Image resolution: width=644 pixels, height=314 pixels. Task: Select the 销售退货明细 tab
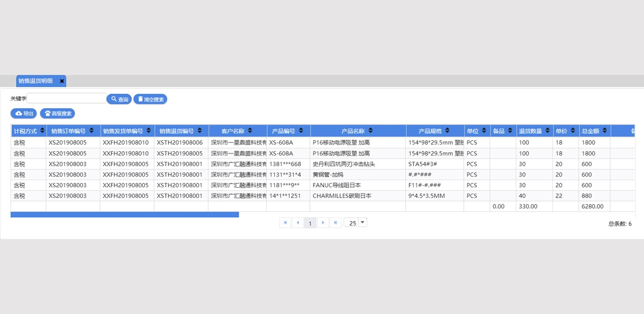pos(36,81)
